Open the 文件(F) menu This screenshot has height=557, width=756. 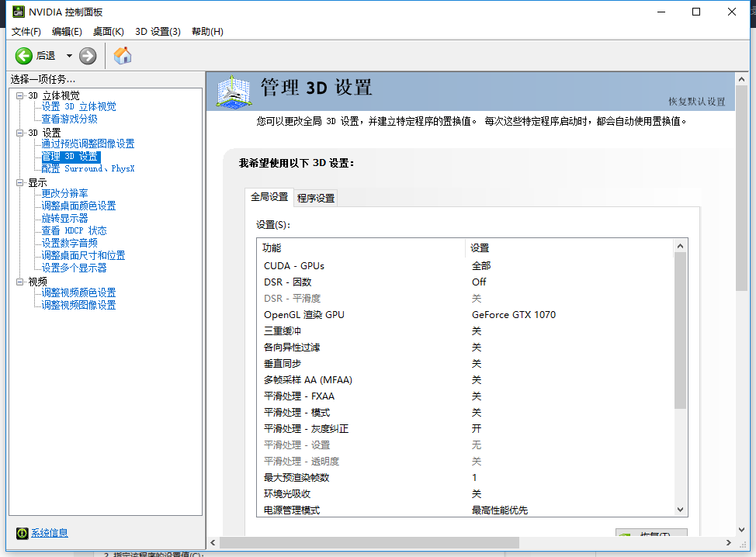click(x=26, y=32)
